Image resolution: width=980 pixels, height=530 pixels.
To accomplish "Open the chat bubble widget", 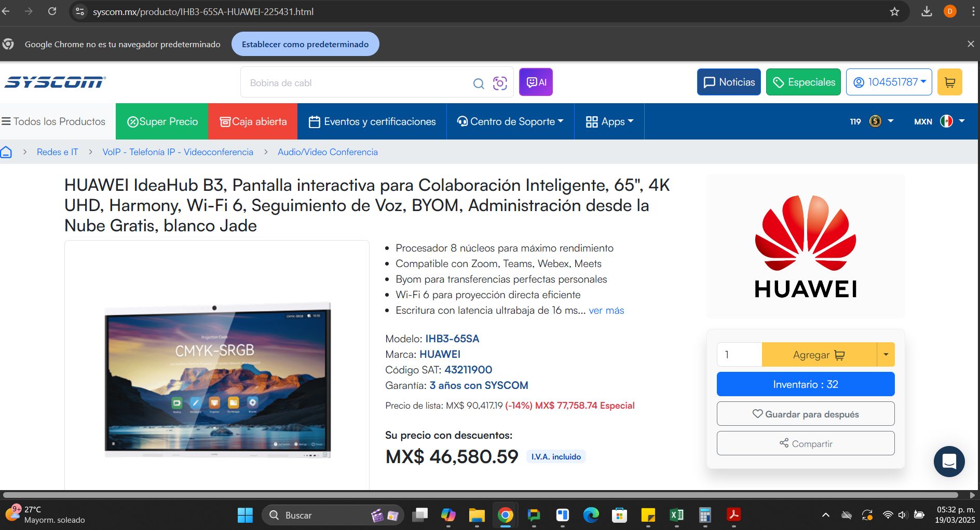I will (949, 461).
